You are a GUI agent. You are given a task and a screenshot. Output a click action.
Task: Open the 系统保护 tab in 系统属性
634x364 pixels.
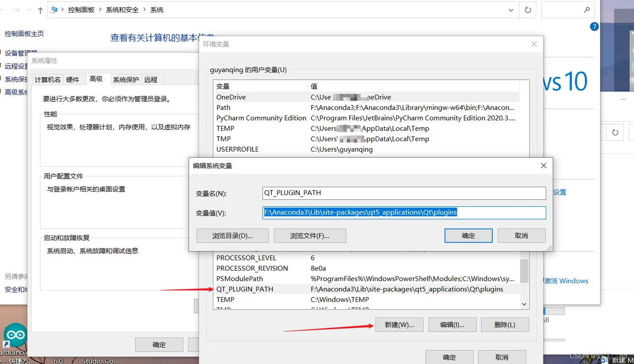point(126,80)
